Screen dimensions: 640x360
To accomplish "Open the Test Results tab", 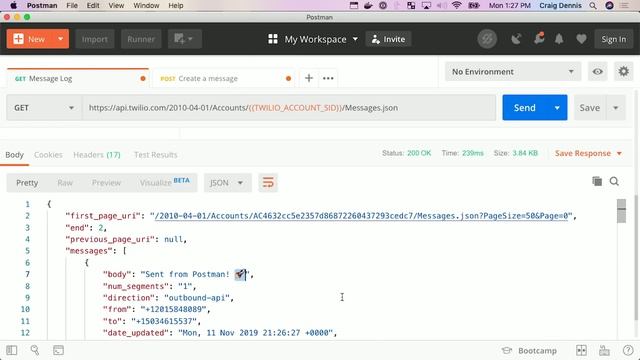I will 156,155.
